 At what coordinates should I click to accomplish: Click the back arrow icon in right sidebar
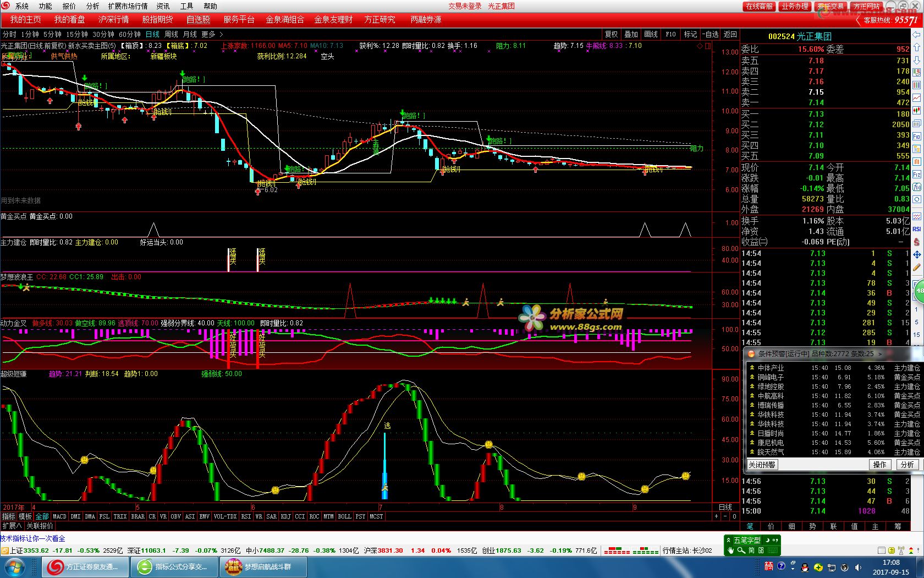click(x=917, y=35)
